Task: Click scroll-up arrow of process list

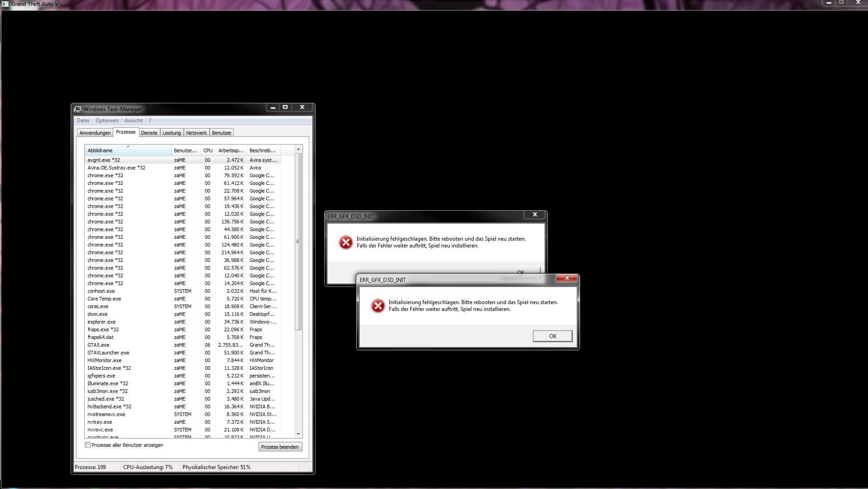Action: pos(298,149)
